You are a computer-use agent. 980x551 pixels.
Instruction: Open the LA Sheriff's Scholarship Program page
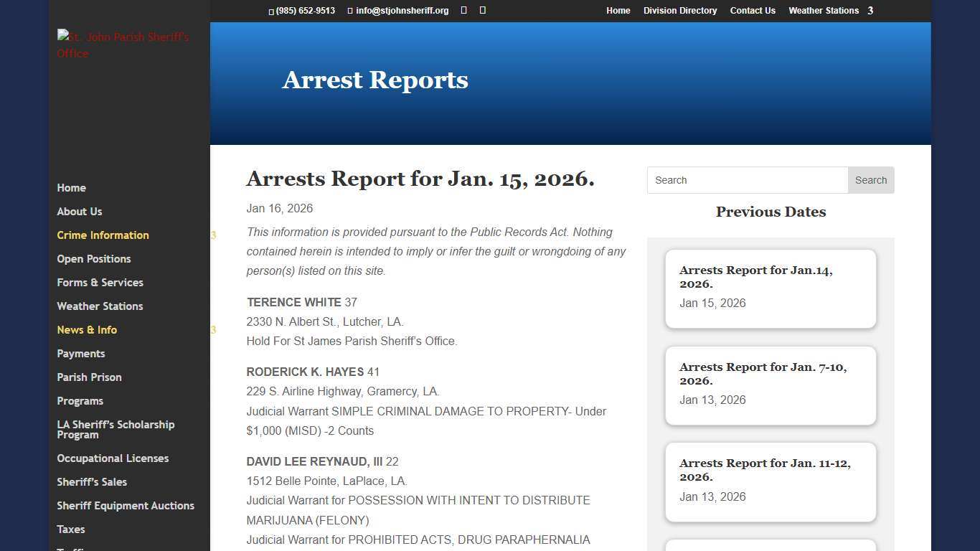click(x=116, y=429)
